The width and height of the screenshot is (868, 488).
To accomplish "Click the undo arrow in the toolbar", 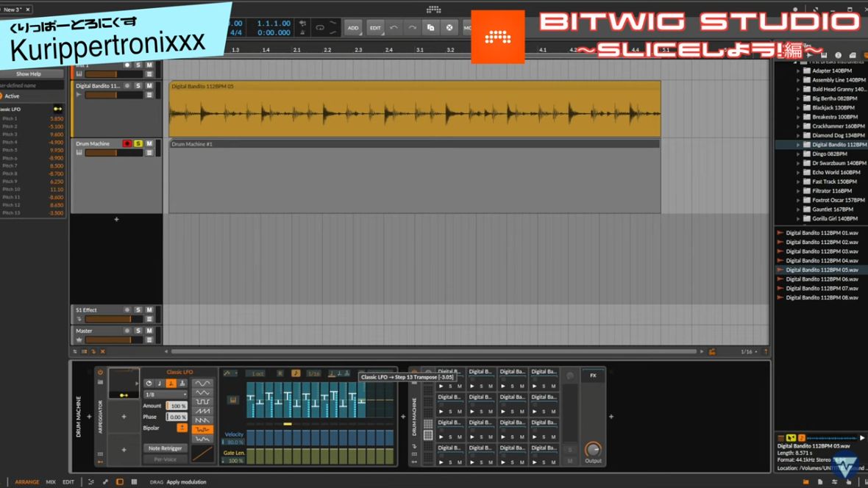I will point(394,27).
